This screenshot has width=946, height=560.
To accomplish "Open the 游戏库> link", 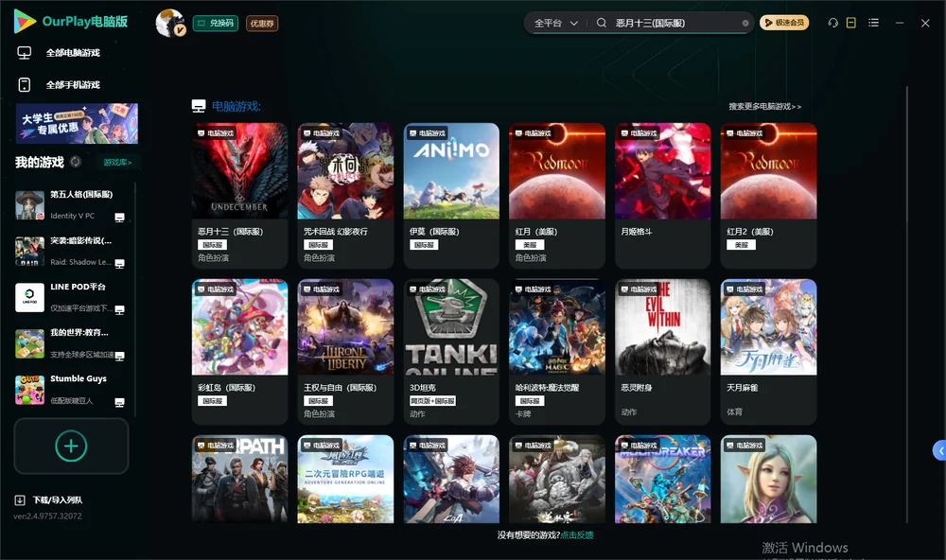I will click(x=117, y=162).
